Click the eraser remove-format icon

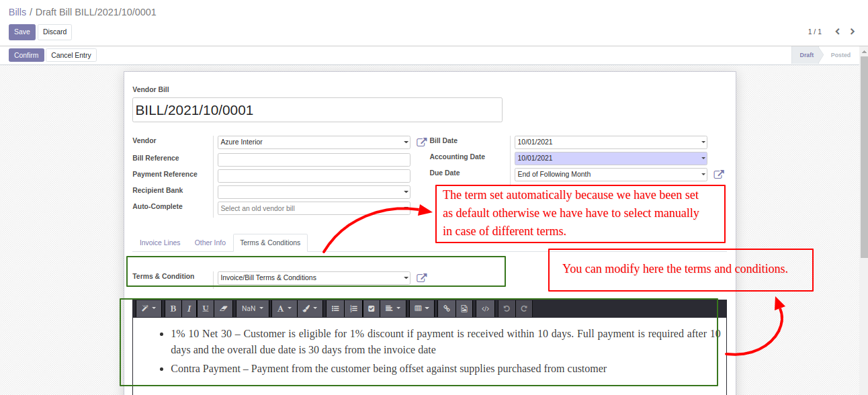[x=224, y=309]
